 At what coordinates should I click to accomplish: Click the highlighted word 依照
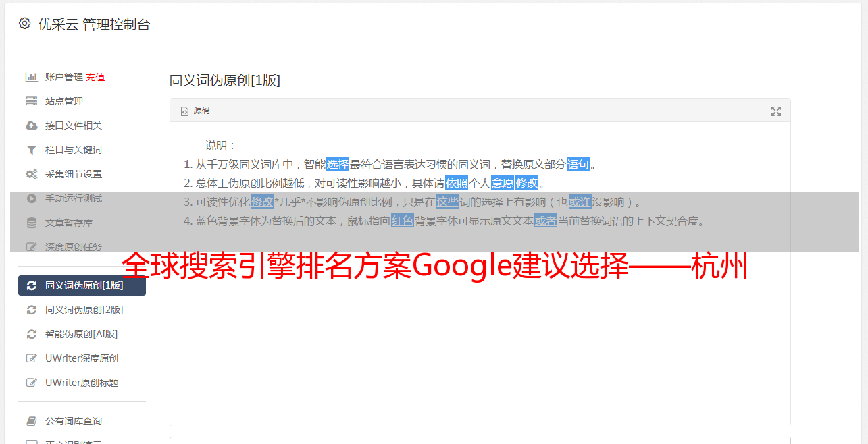(457, 183)
